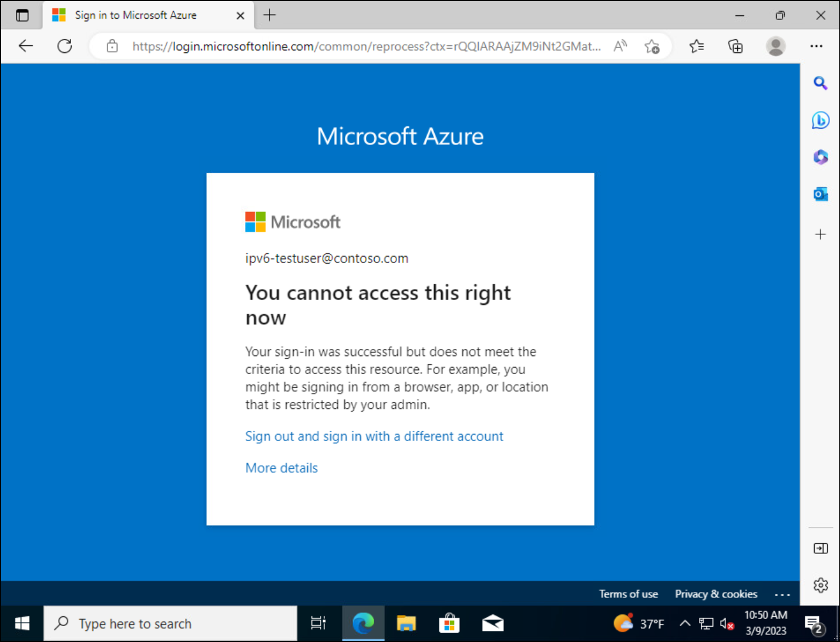Minimize the Edge browser window
Viewport: 840px width, 642px height.
tap(740, 15)
